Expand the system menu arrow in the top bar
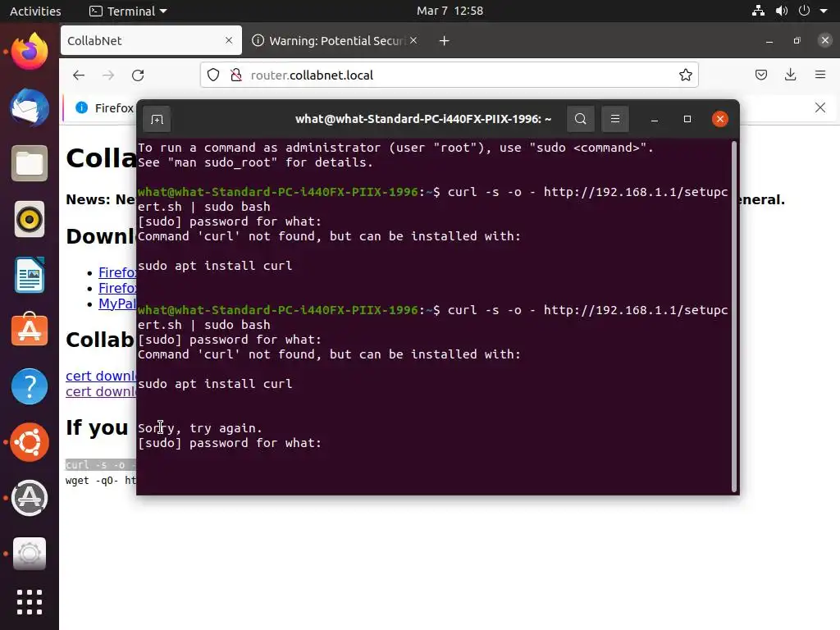Image resolution: width=840 pixels, height=630 pixels. pyautogui.click(x=824, y=11)
